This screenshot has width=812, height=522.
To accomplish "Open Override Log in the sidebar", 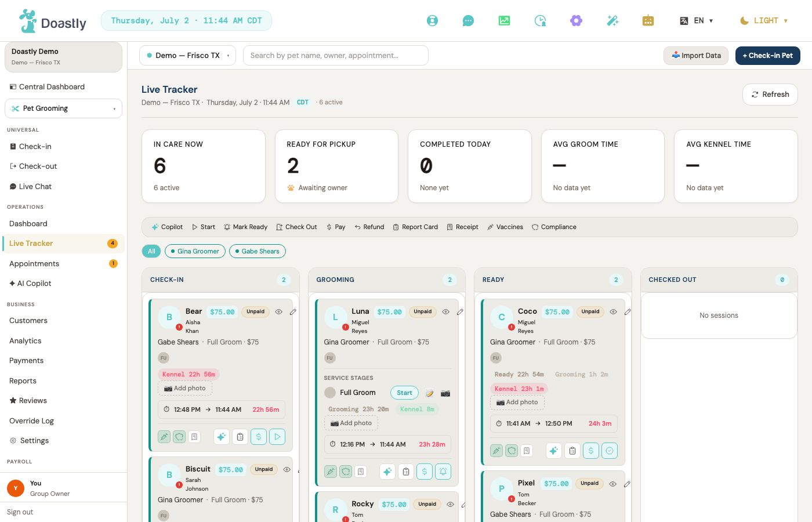I will pyautogui.click(x=63, y=421).
